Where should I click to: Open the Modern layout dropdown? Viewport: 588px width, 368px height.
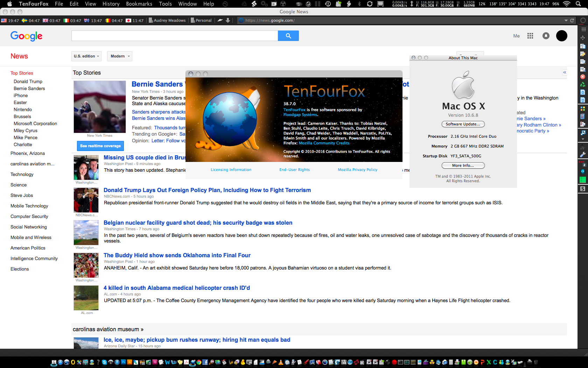tap(120, 56)
